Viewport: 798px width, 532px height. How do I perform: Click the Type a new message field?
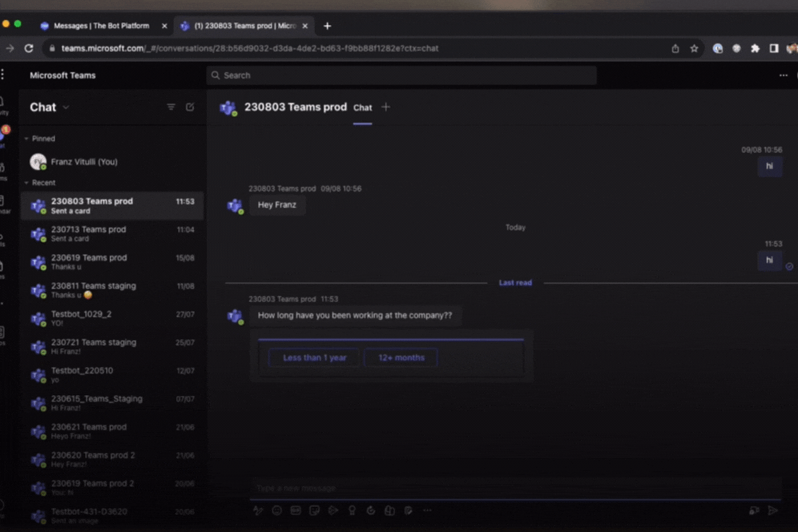point(515,488)
